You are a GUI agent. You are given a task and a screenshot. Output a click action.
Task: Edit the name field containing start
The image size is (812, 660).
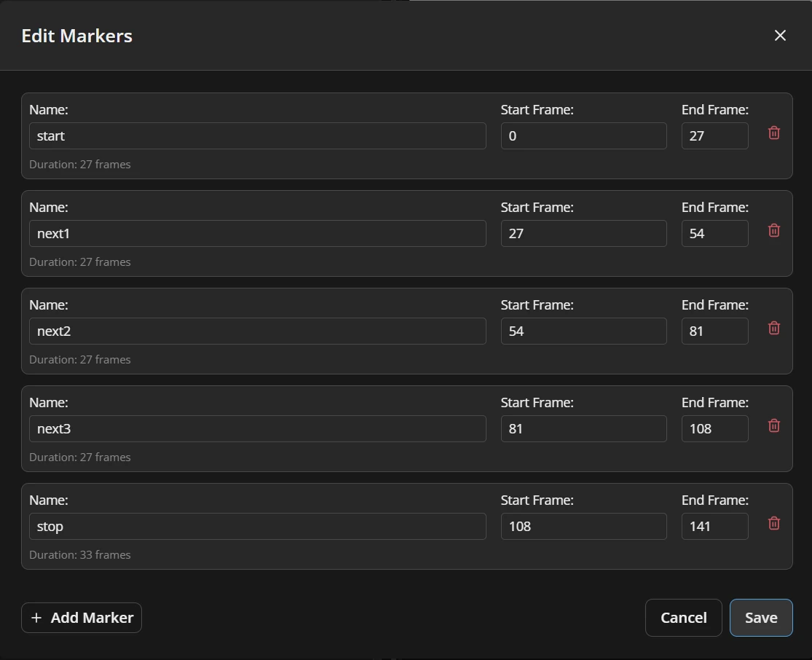(257, 135)
